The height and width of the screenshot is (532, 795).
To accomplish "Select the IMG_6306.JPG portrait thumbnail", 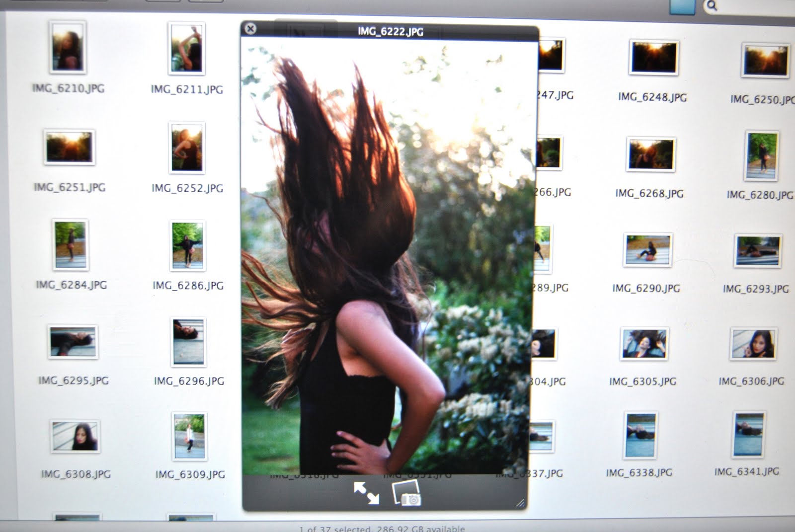I will tap(753, 344).
